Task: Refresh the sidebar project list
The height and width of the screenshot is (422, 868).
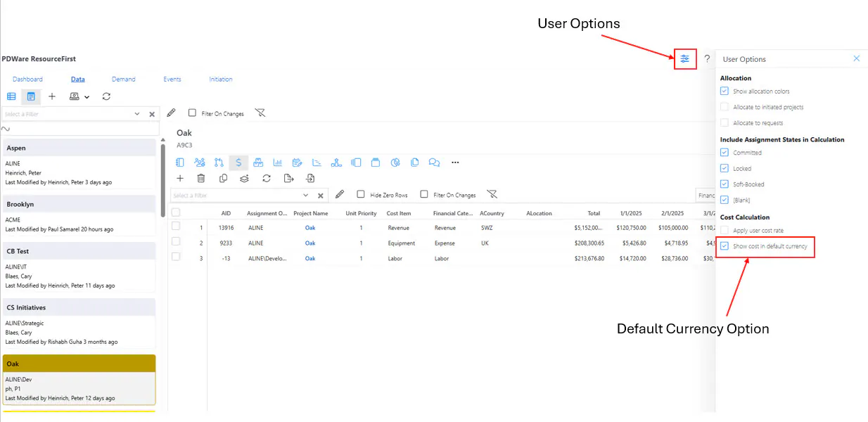Action: tap(106, 96)
